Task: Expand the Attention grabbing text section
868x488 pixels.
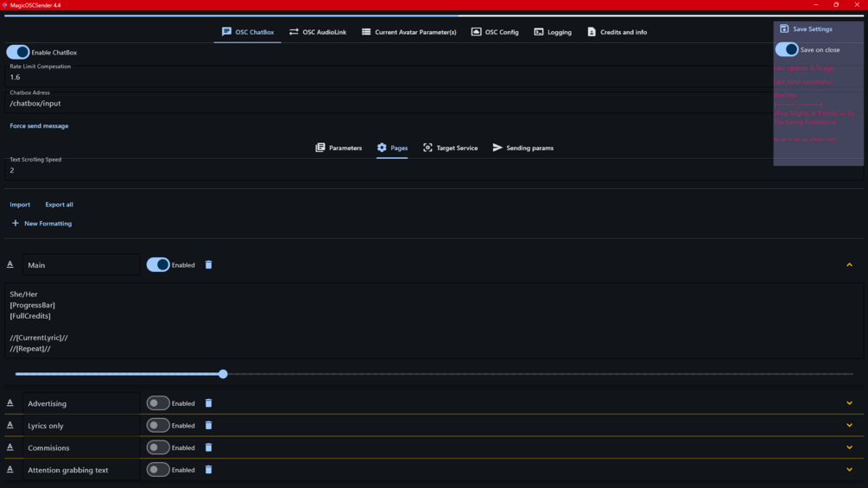Action: [849, 469]
